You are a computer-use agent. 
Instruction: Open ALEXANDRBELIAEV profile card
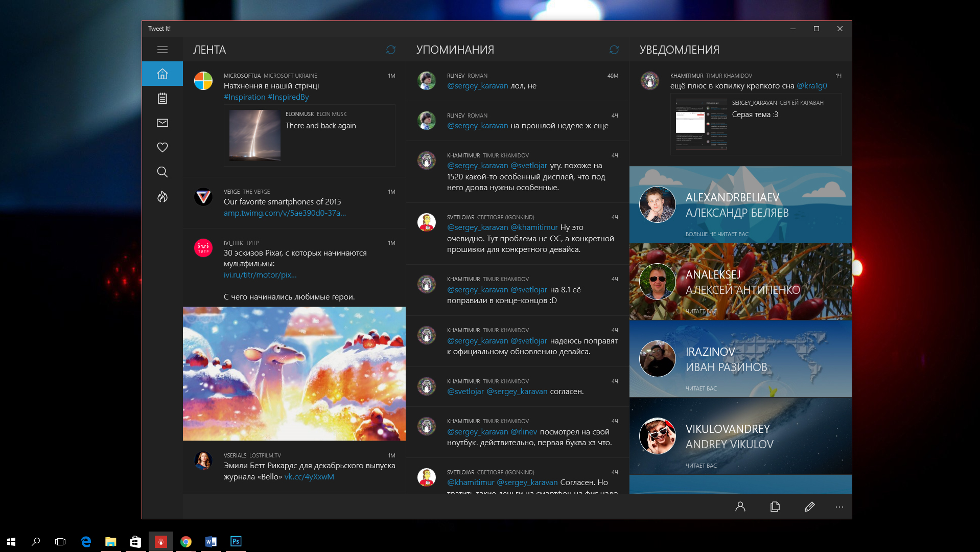pyautogui.click(x=740, y=204)
